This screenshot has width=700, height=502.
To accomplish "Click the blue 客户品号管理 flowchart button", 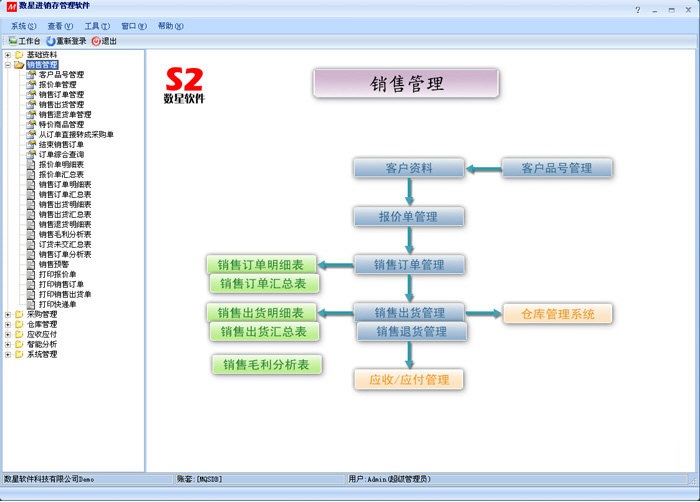I will [x=557, y=168].
